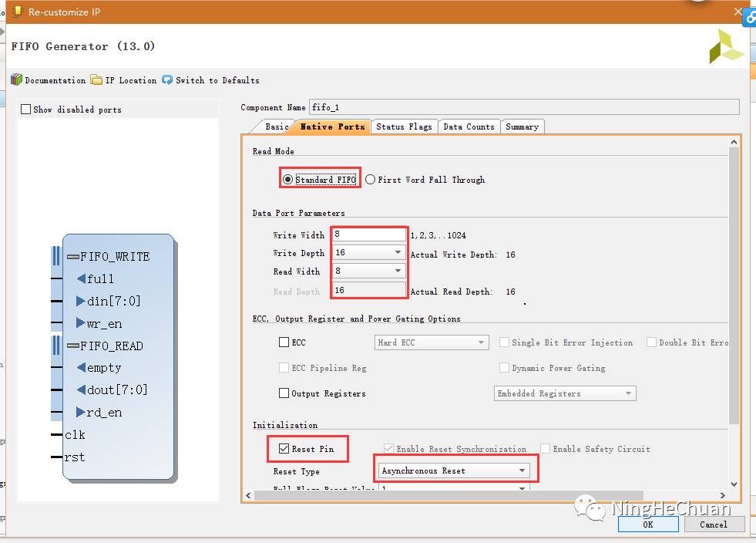Click the IP Location folder icon
Screen dimensions: 756x543
[96, 80]
